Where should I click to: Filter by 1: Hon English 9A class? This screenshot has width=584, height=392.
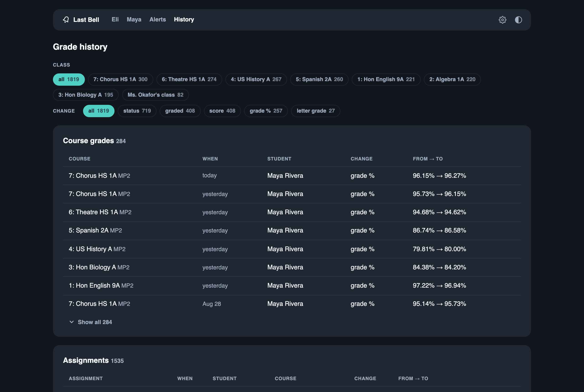click(386, 79)
